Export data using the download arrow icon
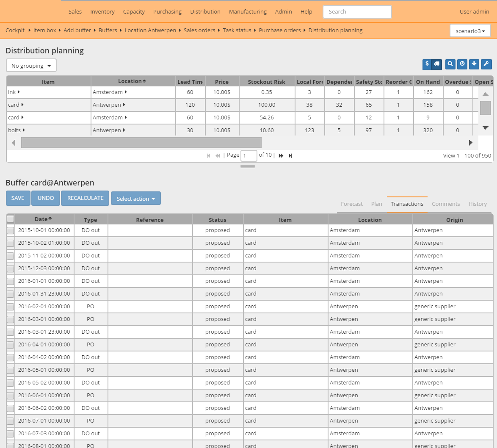Screen dimensions: 497x448 (474, 64)
